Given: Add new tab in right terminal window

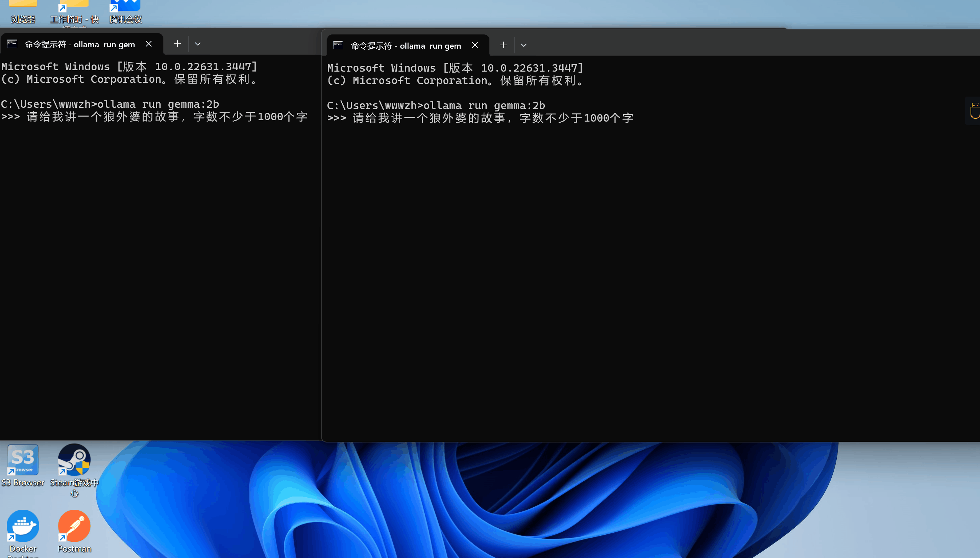Looking at the screenshot, I should click(504, 45).
